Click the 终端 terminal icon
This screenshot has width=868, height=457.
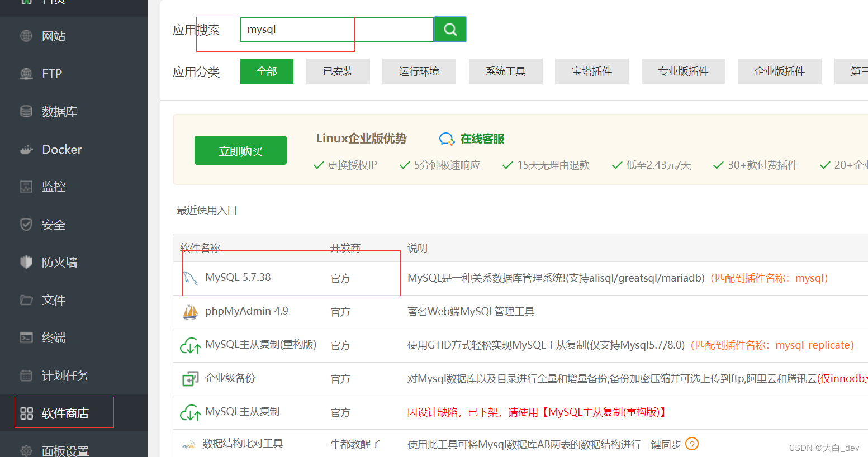coord(26,337)
